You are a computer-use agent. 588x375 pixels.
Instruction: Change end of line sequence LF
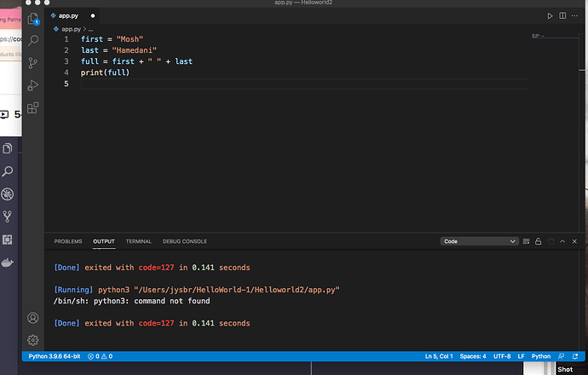click(521, 356)
